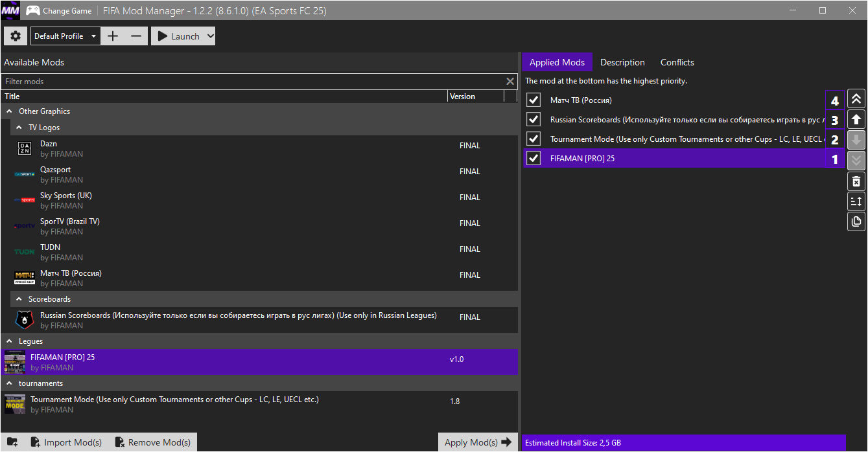Viewport: 868px width, 452px height.
Task: Click Apply Mod(s) button
Action: 478,442
